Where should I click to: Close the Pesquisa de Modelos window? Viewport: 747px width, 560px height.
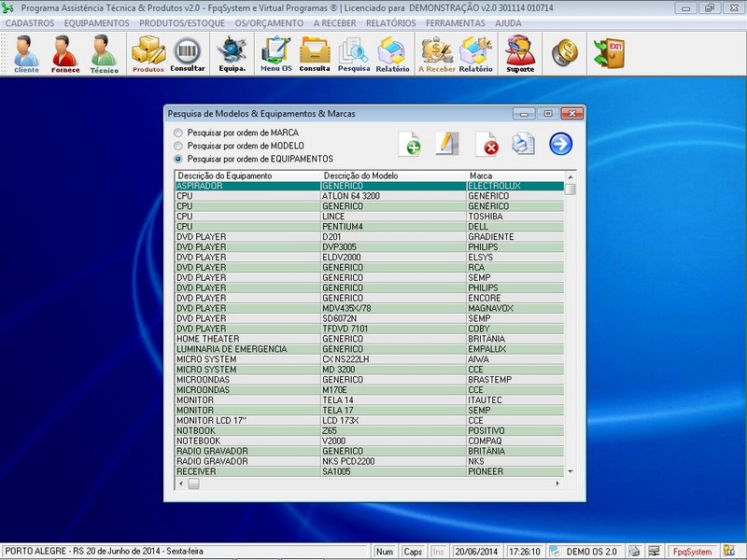click(572, 113)
